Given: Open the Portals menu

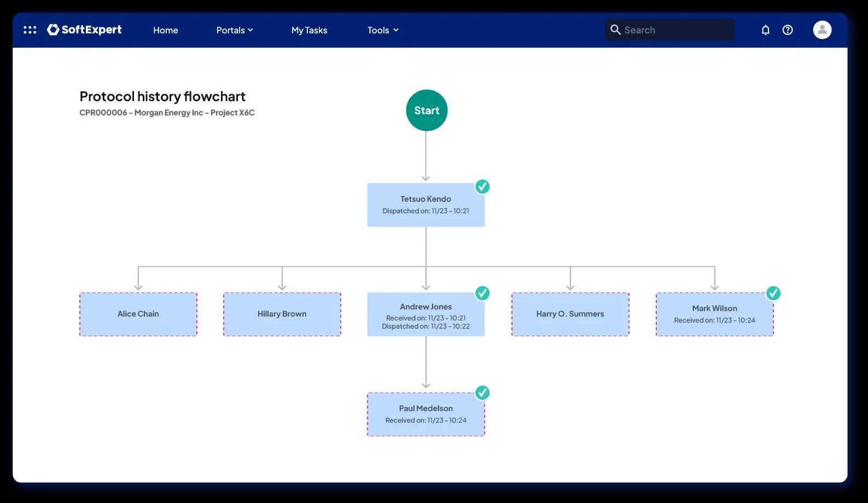Looking at the screenshot, I should tap(235, 30).
